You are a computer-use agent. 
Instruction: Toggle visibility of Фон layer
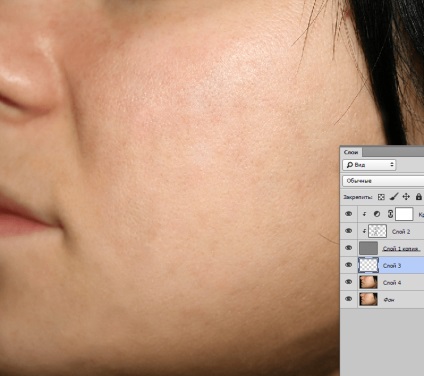(349, 299)
